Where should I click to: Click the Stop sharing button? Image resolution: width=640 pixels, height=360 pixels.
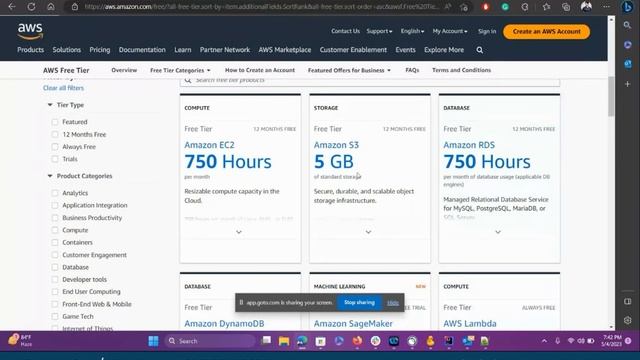tap(359, 302)
